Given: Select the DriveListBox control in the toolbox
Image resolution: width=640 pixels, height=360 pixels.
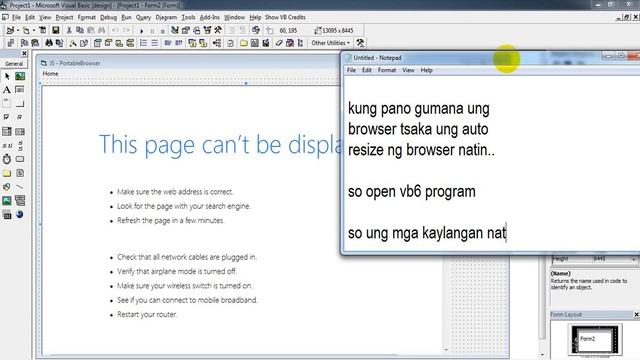Looking at the screenshot, I should [20, 159].
